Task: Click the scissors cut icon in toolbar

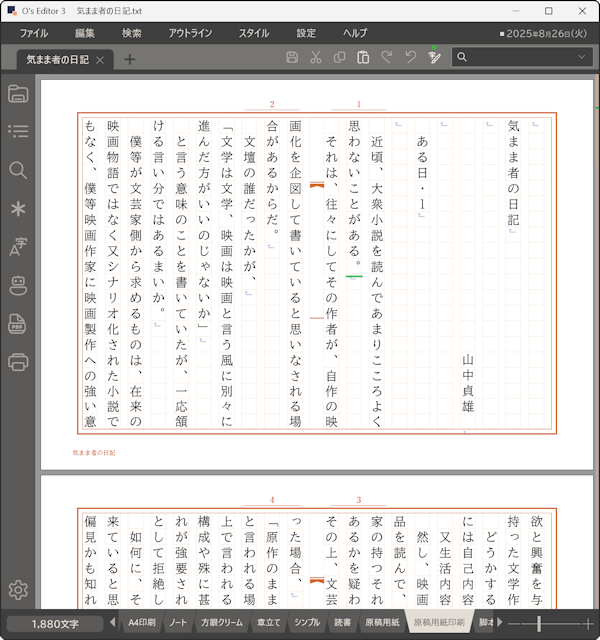Action: point(315,58)
